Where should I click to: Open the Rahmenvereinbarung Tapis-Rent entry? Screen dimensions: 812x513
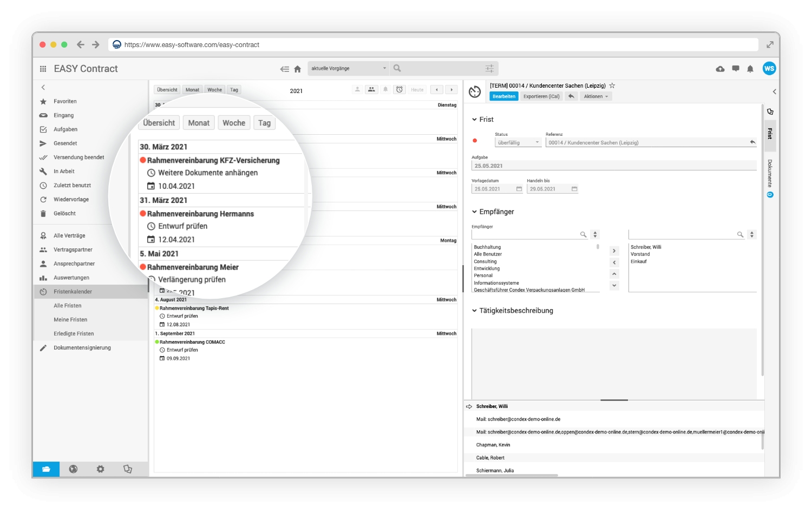[194, 308]
